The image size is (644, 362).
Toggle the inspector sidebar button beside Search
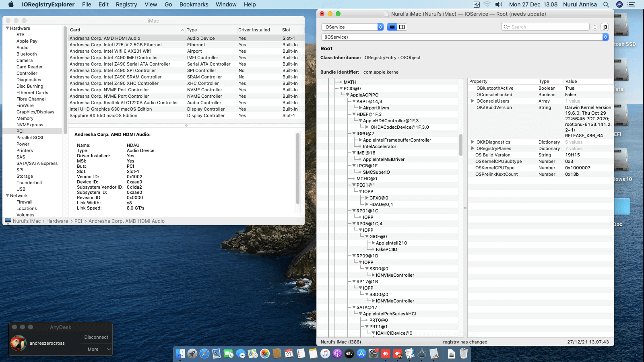click(604, 27)
